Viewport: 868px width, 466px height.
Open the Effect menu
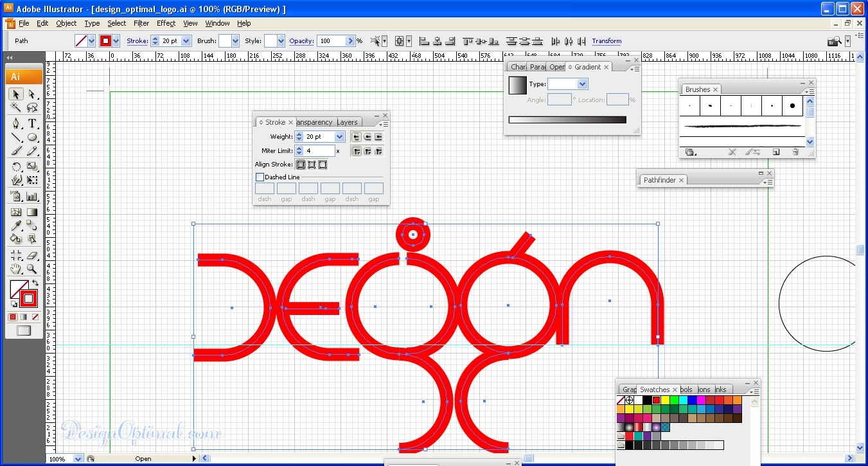(x=166, y=23)
